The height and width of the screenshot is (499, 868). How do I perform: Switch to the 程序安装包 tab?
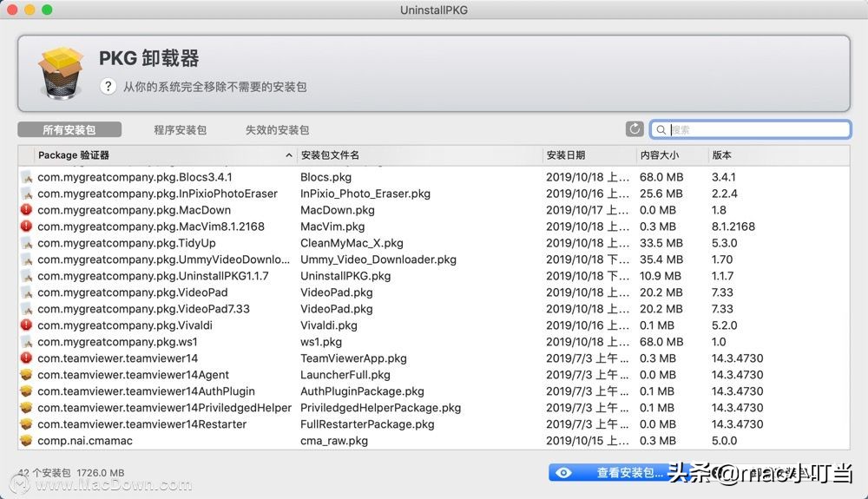pyautogui.click(x=180, y=129)
